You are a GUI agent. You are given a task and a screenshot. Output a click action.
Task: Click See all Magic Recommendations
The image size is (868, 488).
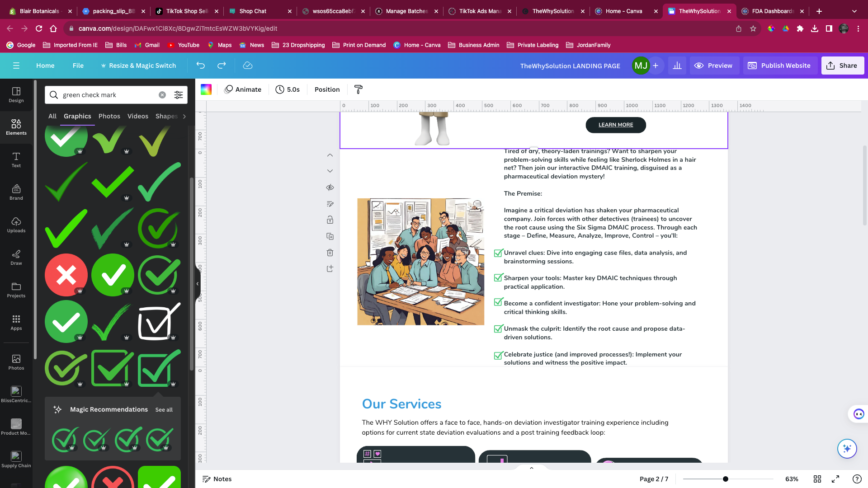coord(164,410)
